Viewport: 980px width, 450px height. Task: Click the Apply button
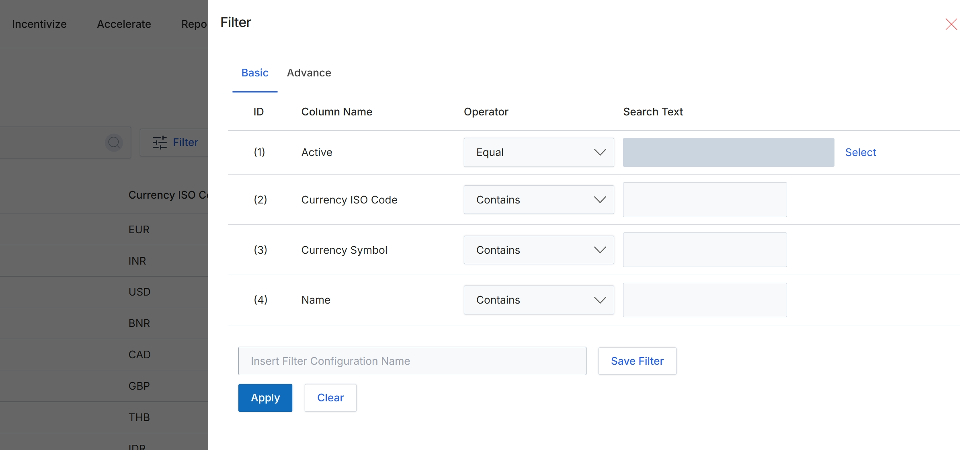pos(265,398)
